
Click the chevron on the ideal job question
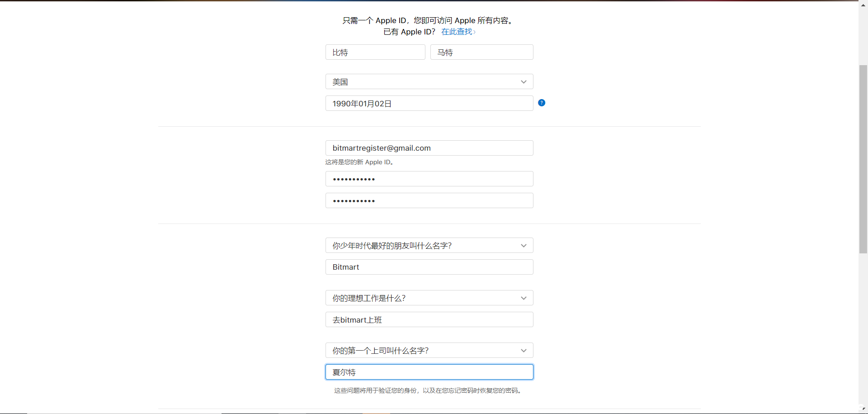[524, 298]
